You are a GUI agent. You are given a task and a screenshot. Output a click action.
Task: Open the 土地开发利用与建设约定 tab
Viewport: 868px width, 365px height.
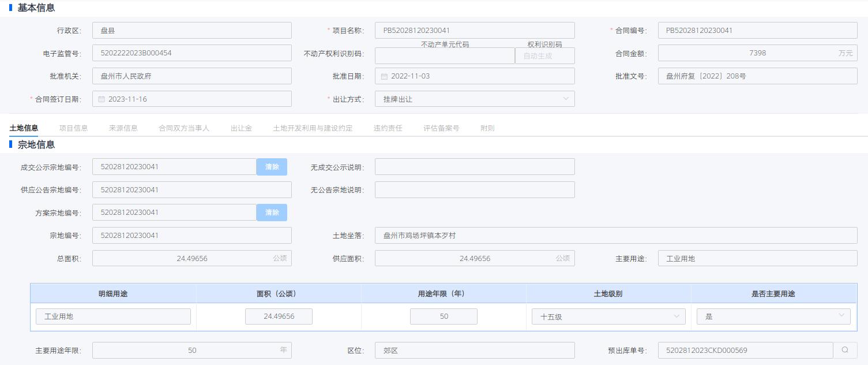[312, 128]
